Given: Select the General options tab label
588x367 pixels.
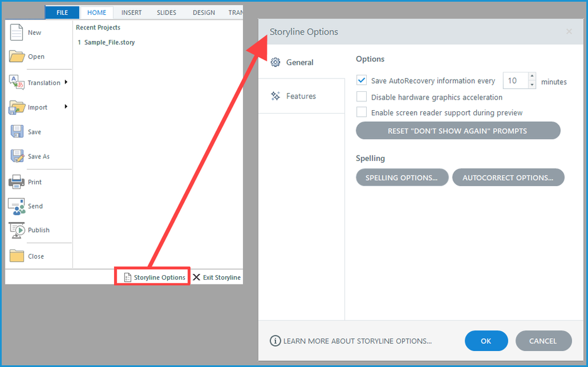Looking at the screenshot, I should tap(300, 62).
